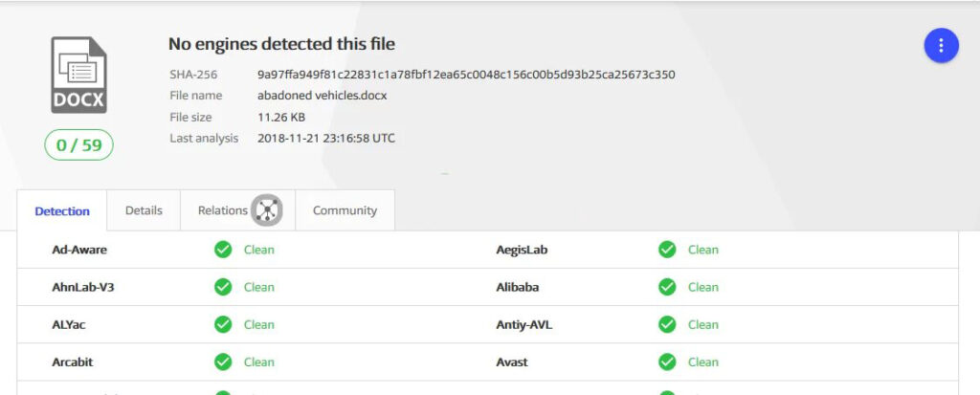The image size is (980, 395).
Task: Click the file name abadoned vehicles.docx
Action: [323, 96]
